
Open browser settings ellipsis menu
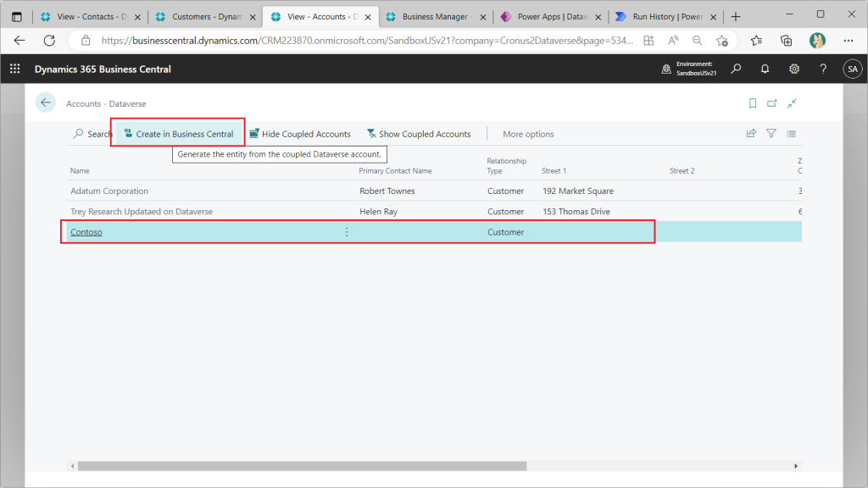[x=849, y=41]
